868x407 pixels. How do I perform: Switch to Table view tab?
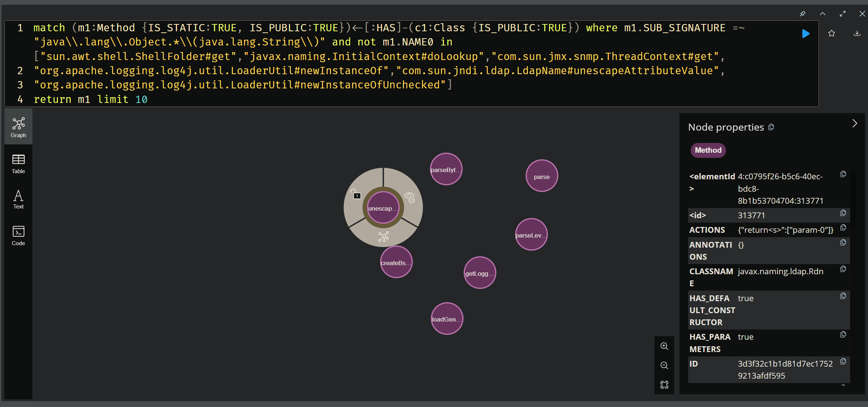pyautogui.click(x=18, y=164)
